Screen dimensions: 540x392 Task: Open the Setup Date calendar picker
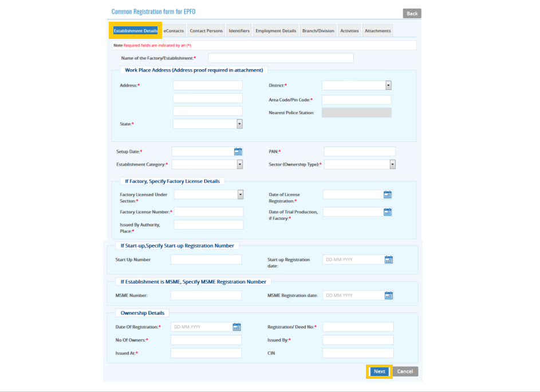tap(238, 152)
